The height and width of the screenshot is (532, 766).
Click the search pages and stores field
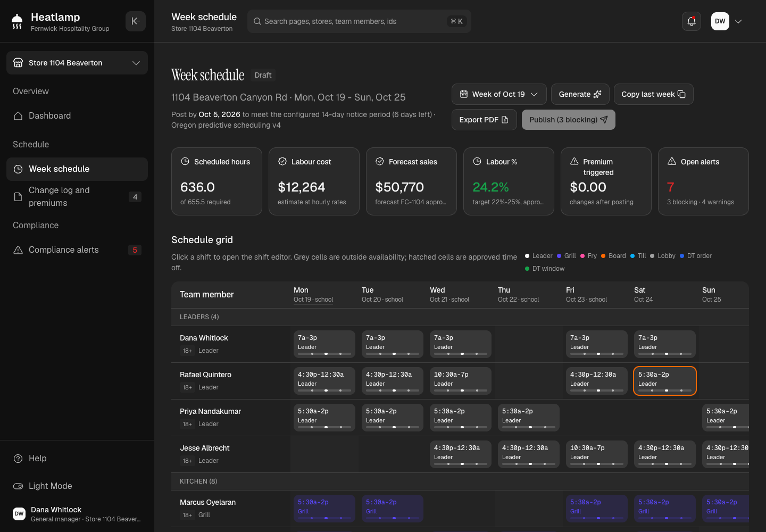pos(360,21)
